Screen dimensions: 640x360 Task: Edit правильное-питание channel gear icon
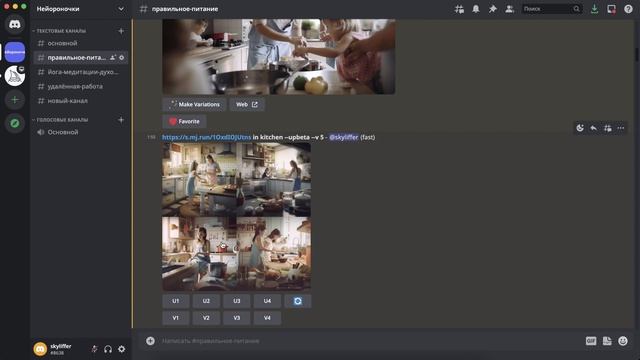pyautogui.click(x=122, y=58)
